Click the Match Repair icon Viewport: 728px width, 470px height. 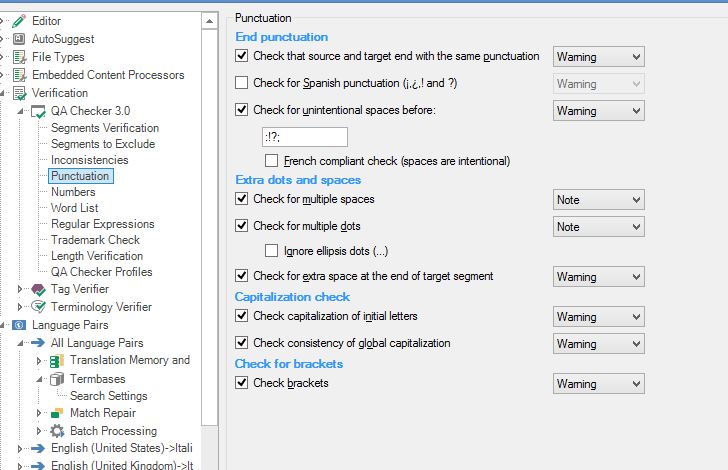coord(57,413)
